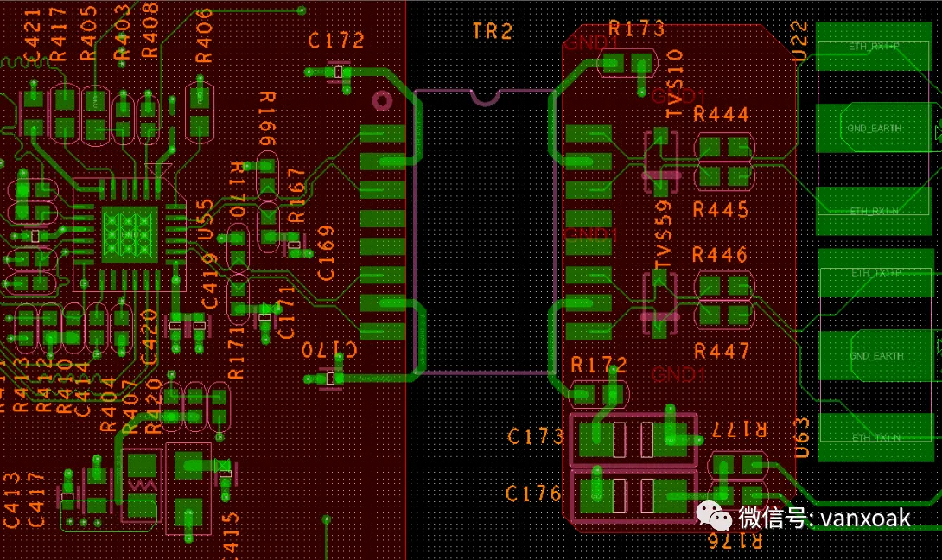Screen dimensions: 942x560
Task: Select the R172 designator label
Action: pyautogui.click(x=598, y=364)
